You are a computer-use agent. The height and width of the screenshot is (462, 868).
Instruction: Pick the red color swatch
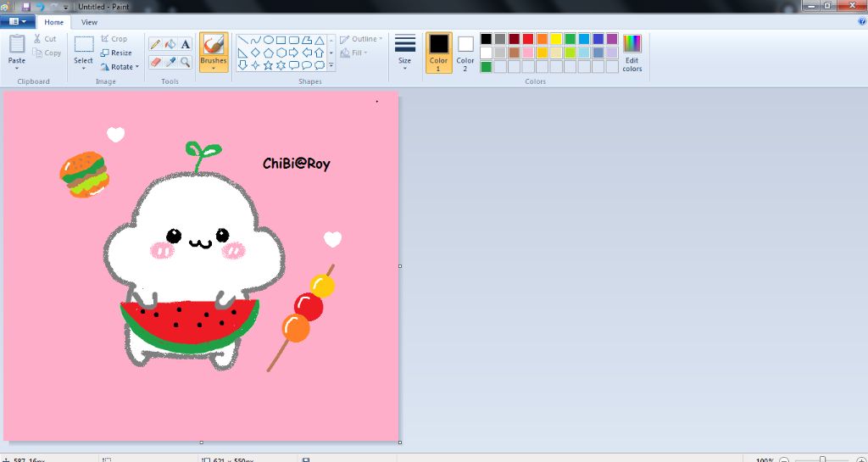click(528, 39)
